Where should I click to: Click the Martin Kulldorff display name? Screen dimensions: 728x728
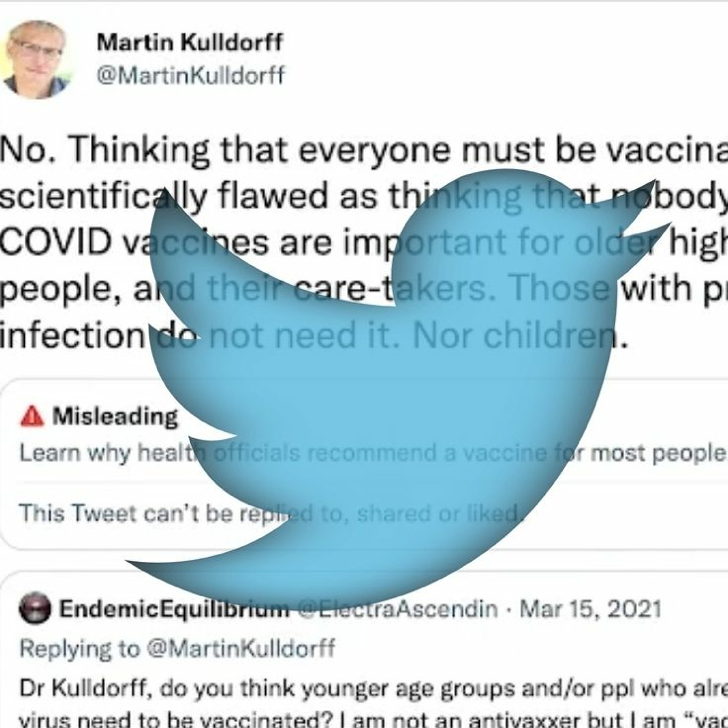[190, 42]
